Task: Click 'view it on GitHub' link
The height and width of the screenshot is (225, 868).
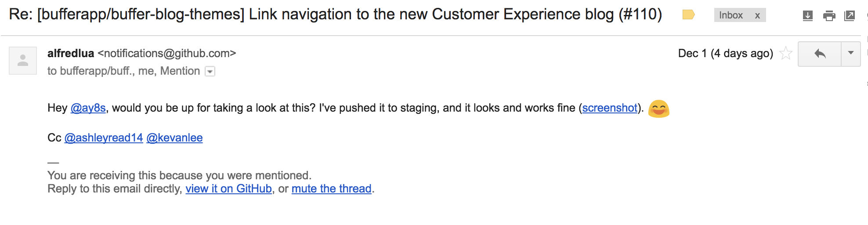Action: tap(228, 189)
